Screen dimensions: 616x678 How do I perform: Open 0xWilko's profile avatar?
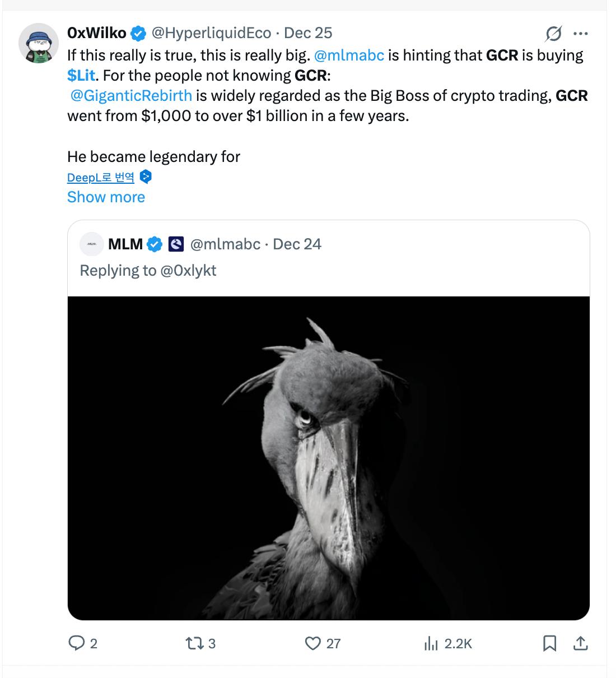tap(39, 43)
